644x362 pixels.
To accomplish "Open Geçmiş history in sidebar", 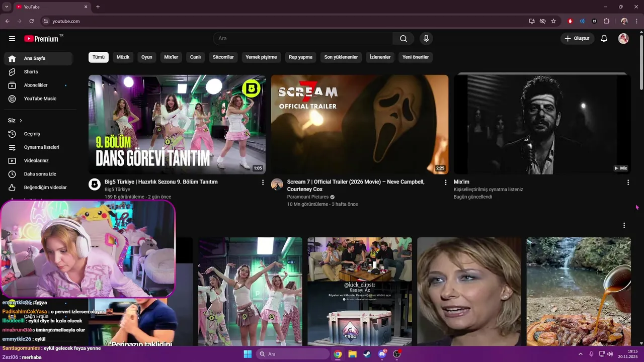I will pyautogui.click(x=38, y=134).
